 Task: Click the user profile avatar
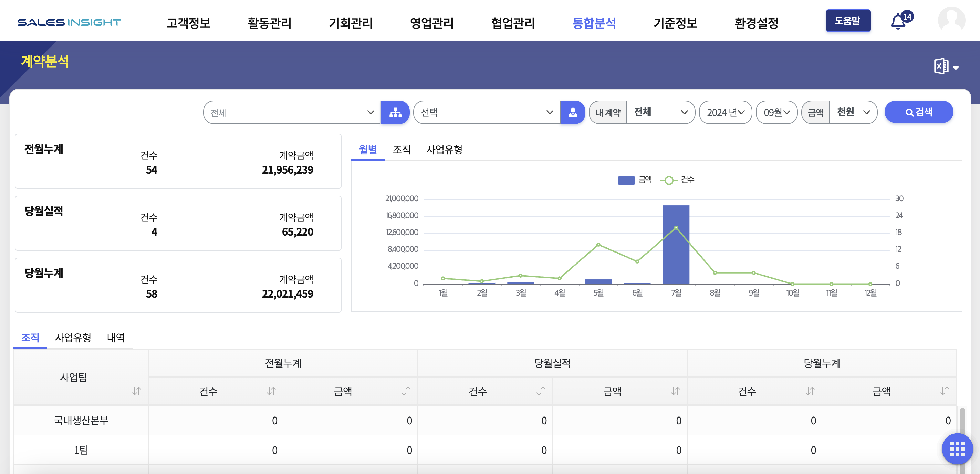coord(951,20)
